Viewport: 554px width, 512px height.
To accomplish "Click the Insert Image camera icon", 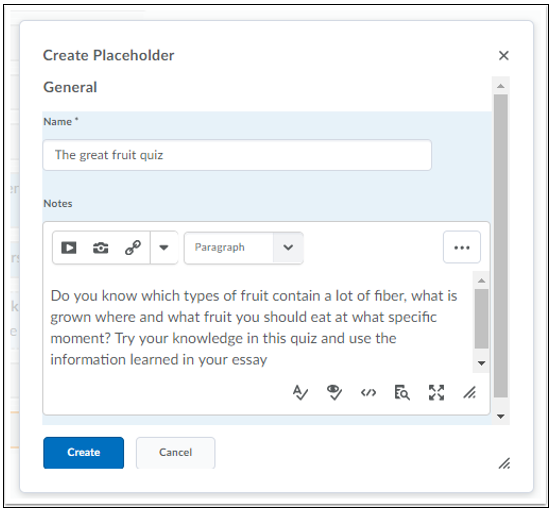I will click(101, 248).
